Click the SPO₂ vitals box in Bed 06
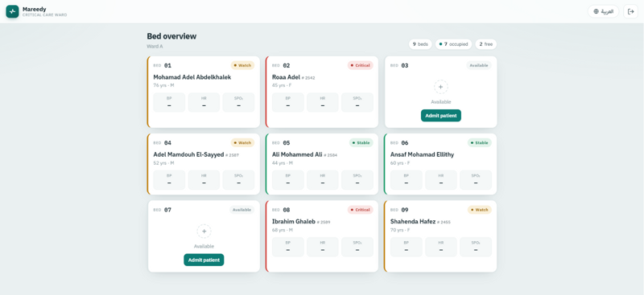Screen dimensions: 644x295 476,180
